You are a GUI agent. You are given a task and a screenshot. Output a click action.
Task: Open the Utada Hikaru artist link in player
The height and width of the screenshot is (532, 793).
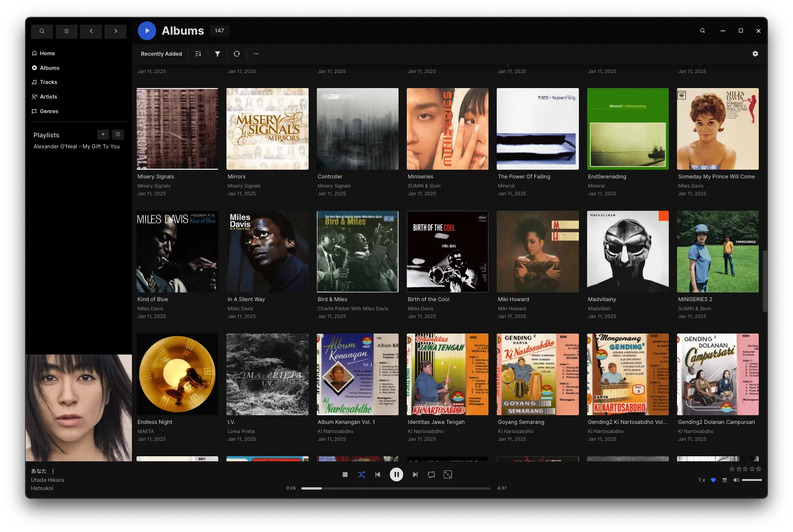(x=47, y=480)
